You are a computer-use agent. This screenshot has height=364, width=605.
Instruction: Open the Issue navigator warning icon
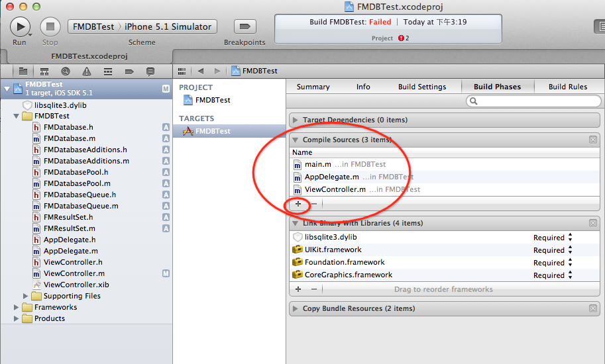pyautogui.click(x=87, y=71)
